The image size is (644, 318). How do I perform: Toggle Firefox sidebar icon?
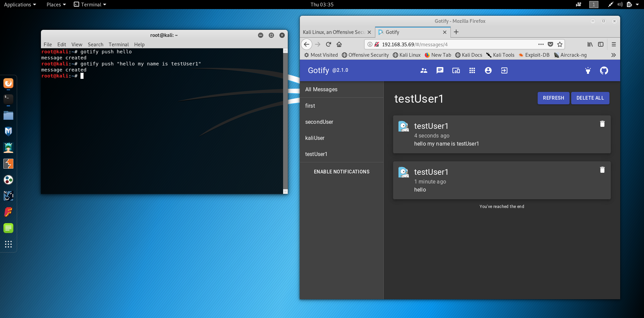[601, 44]
